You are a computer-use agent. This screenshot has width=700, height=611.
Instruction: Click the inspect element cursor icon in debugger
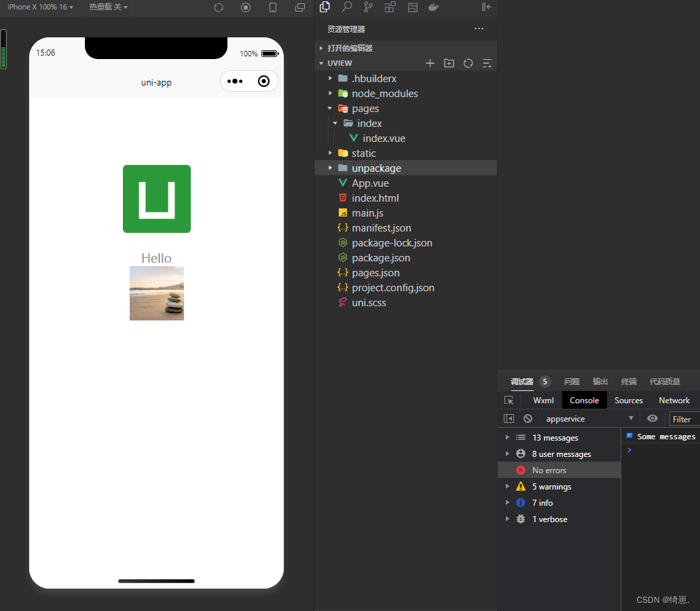[509, 400]
